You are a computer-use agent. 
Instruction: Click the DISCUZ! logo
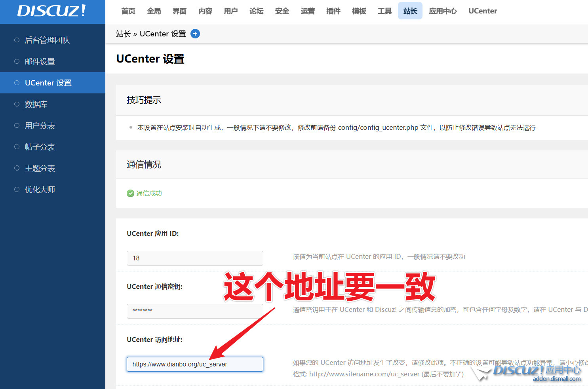pyautogui.click(x=51, y=11)
